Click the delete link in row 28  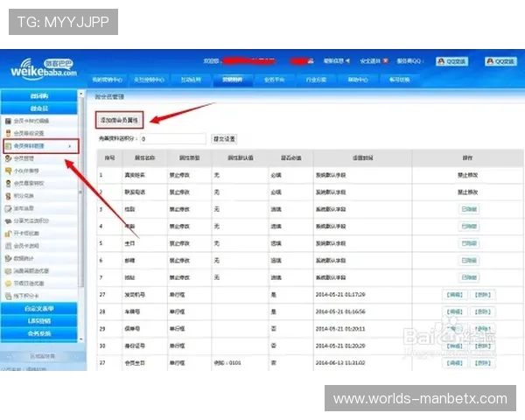click(482, 311)
